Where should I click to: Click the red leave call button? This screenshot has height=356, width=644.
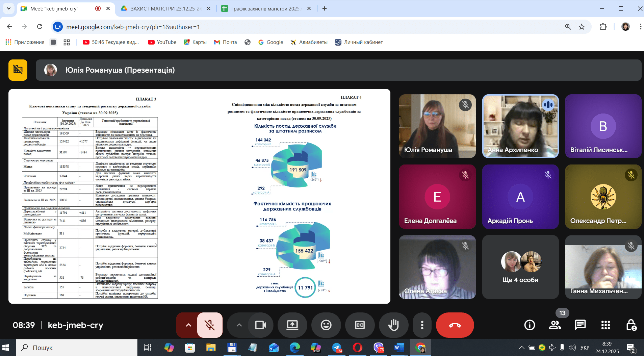[x=455, y=325]
